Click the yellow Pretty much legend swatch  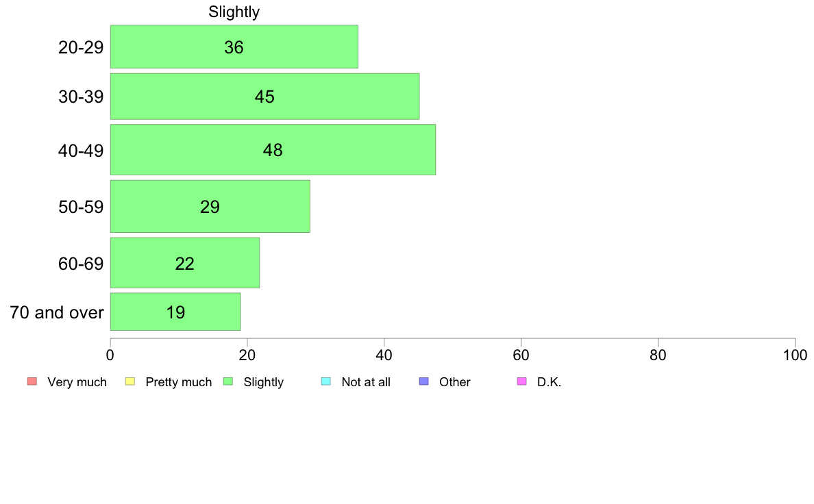[130, 381]
